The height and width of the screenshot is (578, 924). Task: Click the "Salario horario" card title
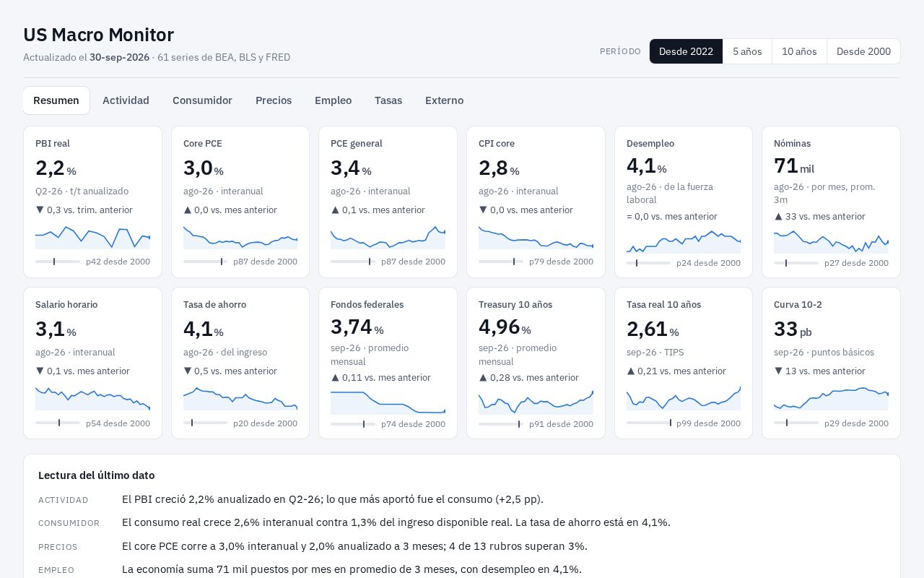coord(66,305)
